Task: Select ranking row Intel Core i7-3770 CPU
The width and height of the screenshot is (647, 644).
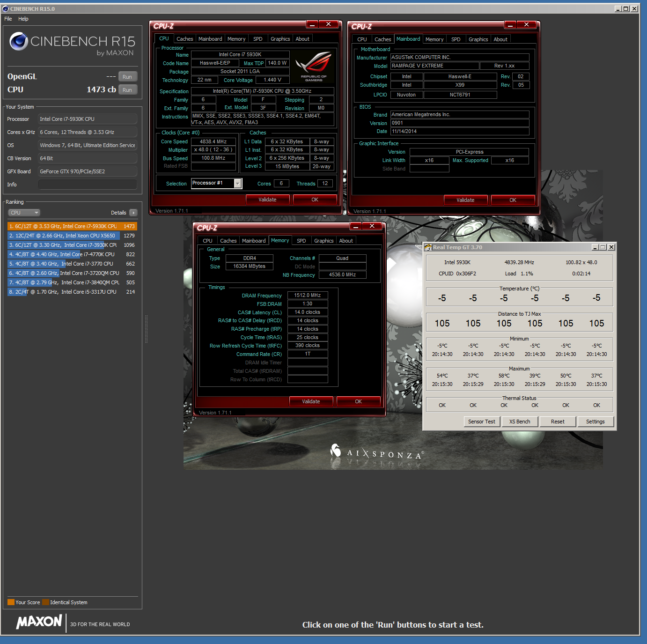Action: tap(72, 264)
